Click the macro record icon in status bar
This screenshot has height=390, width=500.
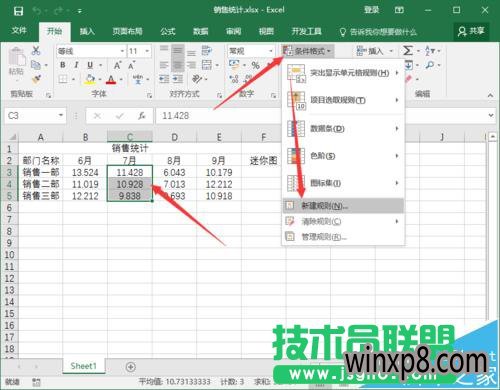(36, 381)
